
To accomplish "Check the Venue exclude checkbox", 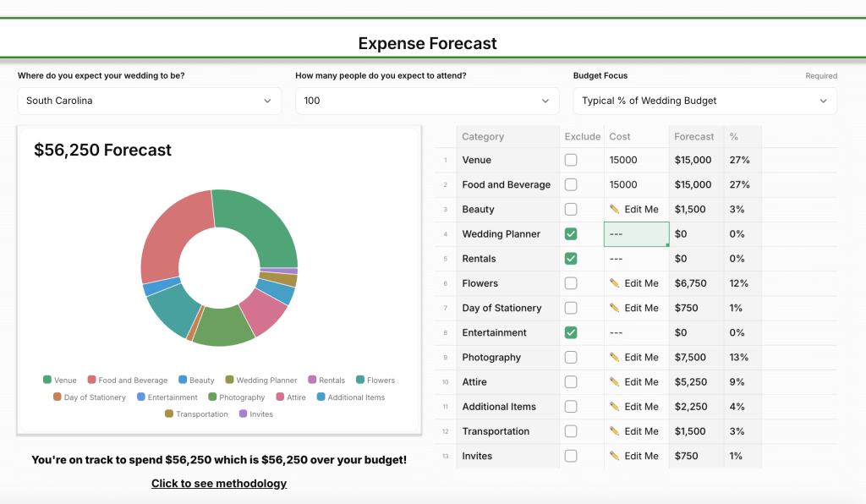I will point(571,160).
